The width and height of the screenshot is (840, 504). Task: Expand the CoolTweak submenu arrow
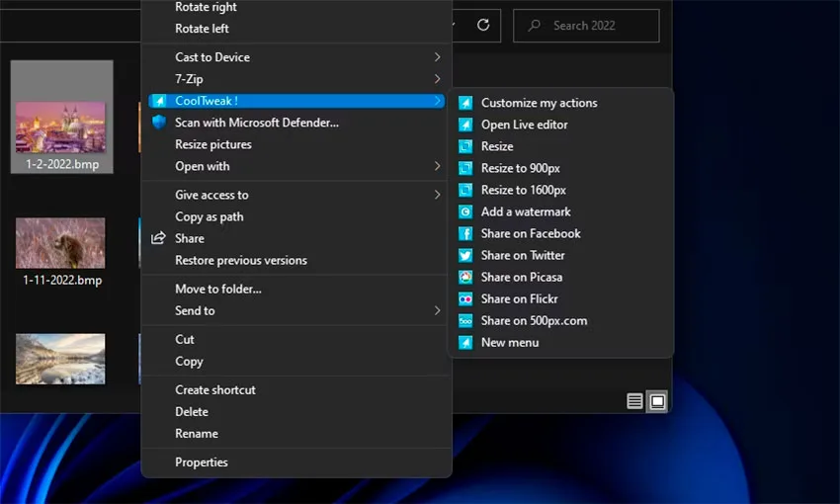[x=437, y=101]
